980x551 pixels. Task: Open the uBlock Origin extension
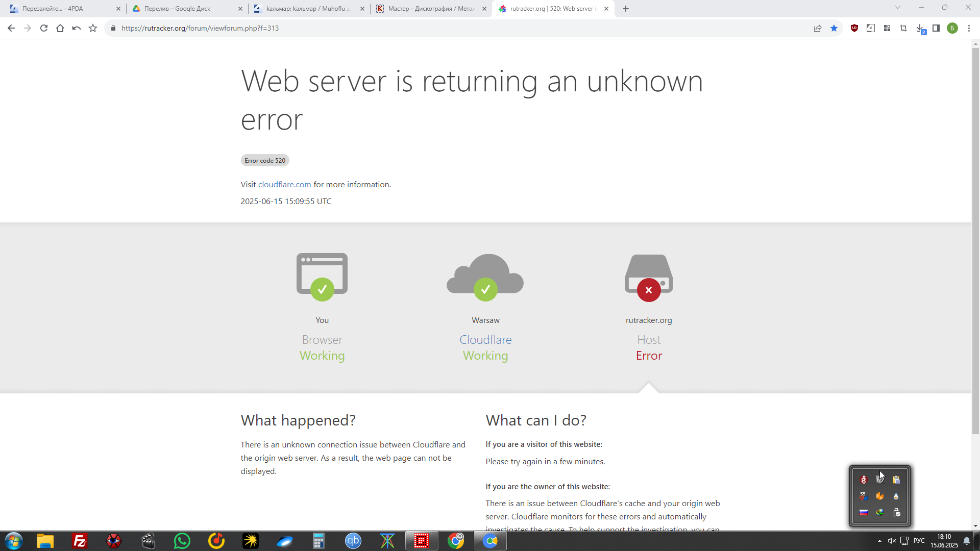click(x=854, y=28)
